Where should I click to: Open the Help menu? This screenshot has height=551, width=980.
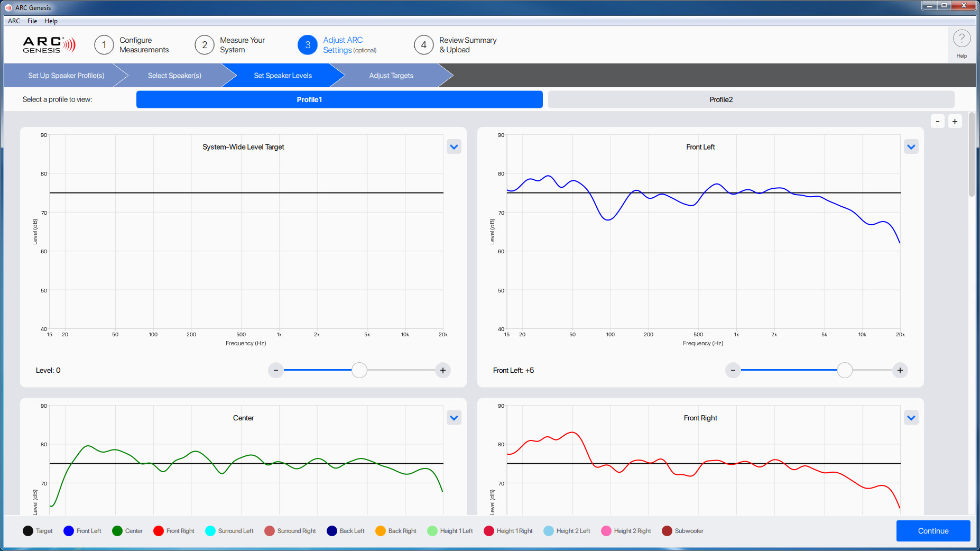[x=51, y=21]
